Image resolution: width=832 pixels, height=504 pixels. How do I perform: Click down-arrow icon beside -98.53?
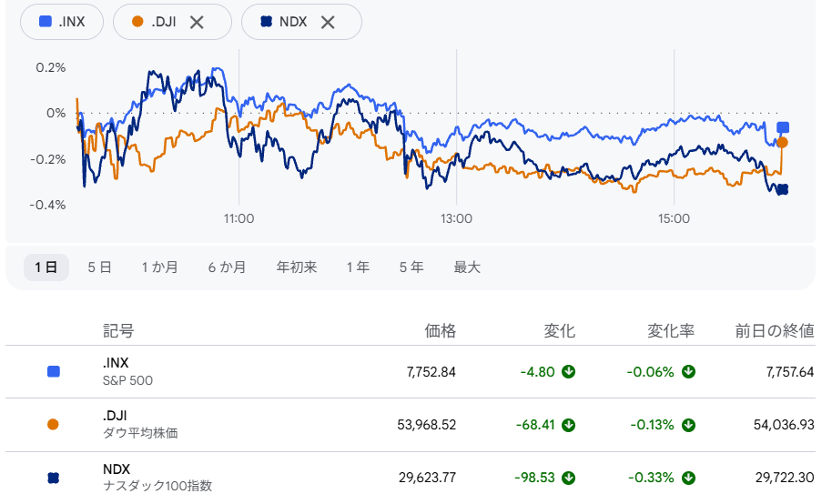point(569,478)
